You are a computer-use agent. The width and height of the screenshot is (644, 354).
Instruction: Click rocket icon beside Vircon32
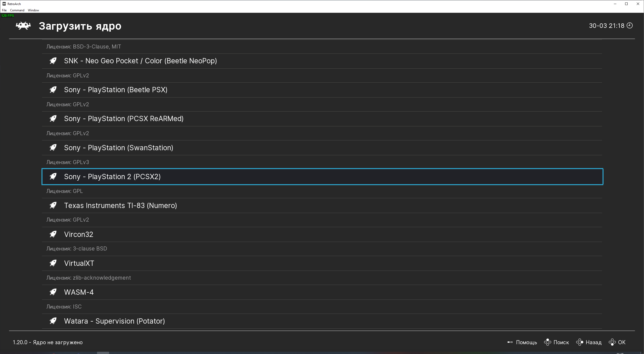(53, 234)
